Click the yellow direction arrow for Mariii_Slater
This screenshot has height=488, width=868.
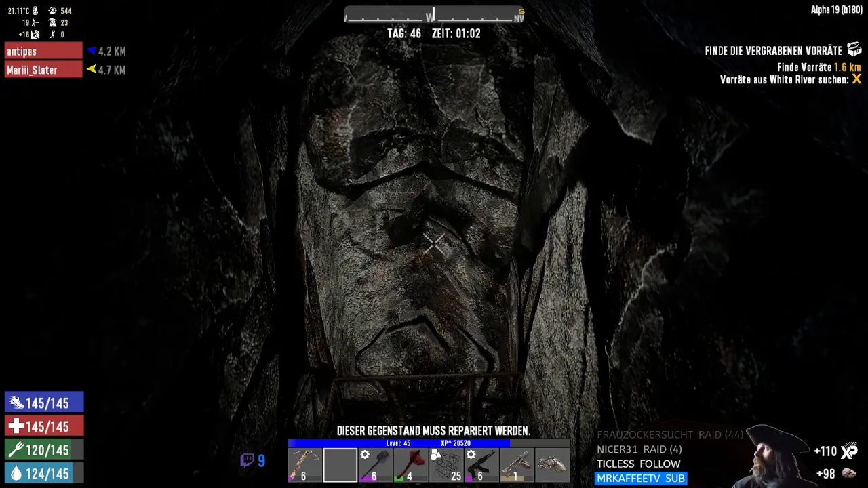pos(91,69)
